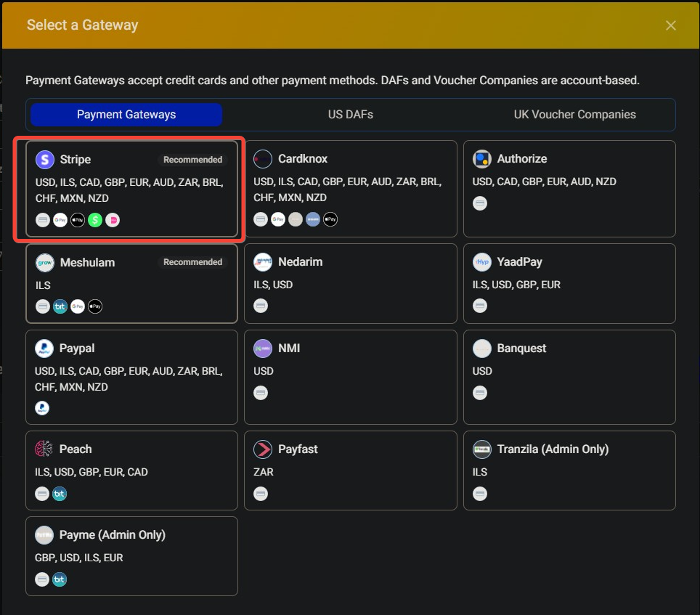
Task: Click the Meshulam grow logo
Action: (45, 262)
